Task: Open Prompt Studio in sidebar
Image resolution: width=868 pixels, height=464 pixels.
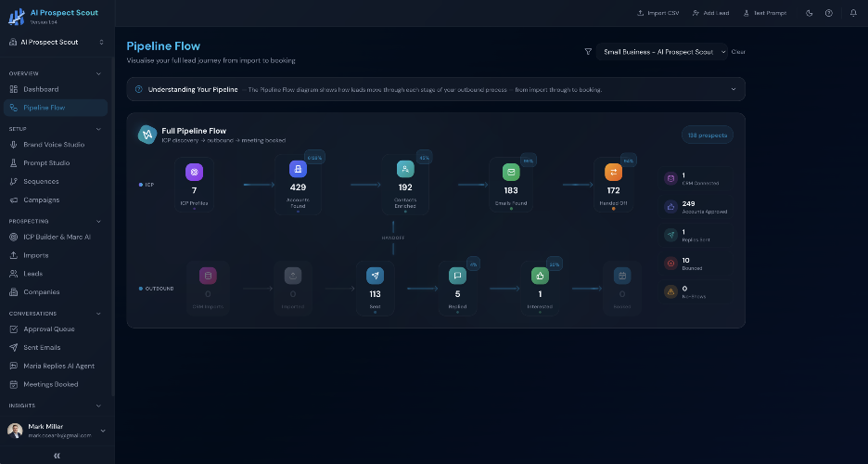Action: (56, 162)
